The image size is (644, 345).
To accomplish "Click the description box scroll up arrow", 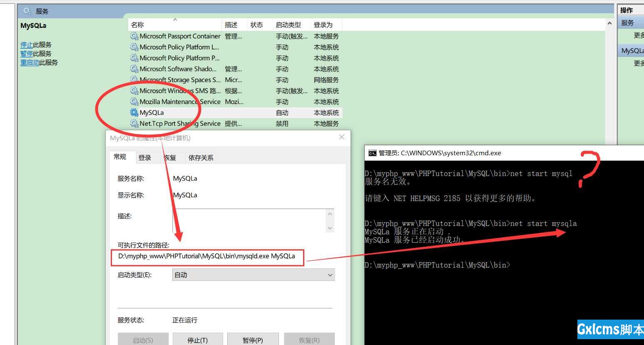I will 330,213.
